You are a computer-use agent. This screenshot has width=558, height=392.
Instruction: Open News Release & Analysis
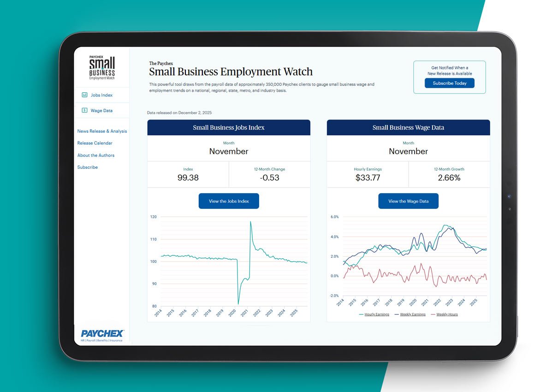[102, 131]
